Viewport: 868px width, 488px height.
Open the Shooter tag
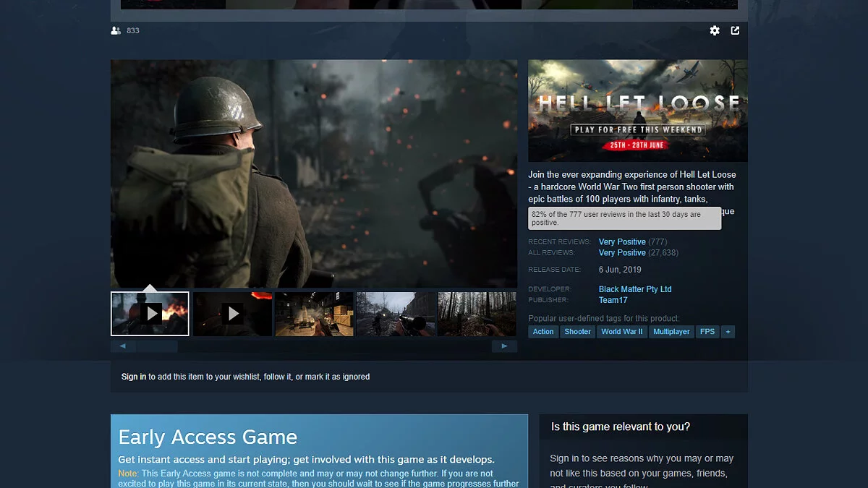[578, 332]
